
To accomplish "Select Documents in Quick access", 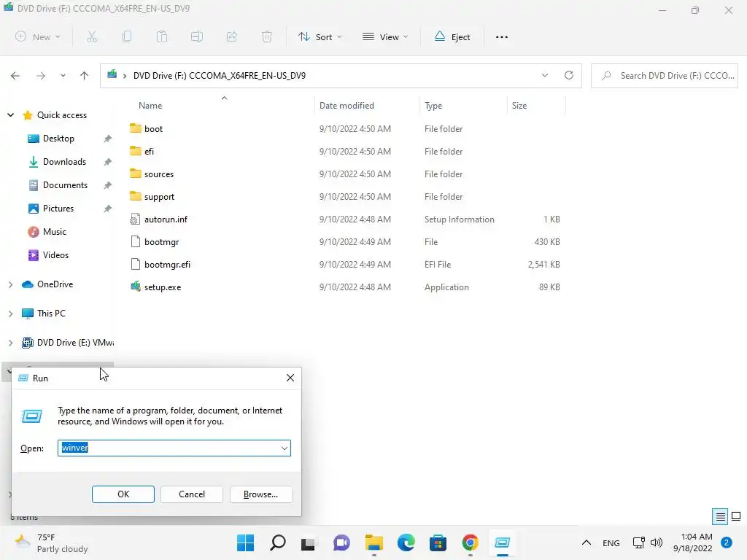I will (65, 184).
